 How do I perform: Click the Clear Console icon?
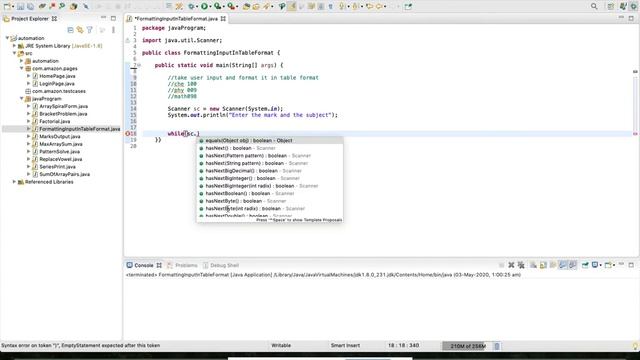tap(533, 265)
